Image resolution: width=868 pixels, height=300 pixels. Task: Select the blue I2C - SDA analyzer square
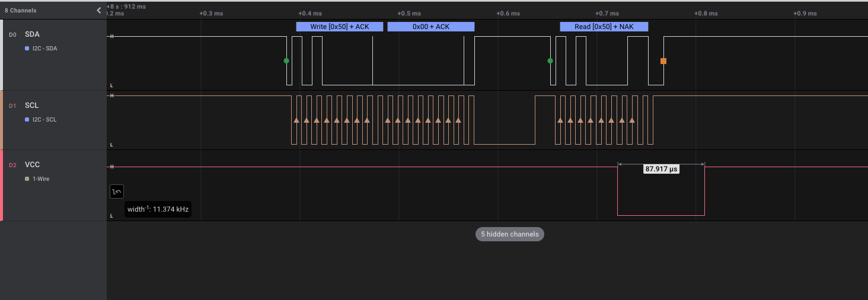[27, 49]
